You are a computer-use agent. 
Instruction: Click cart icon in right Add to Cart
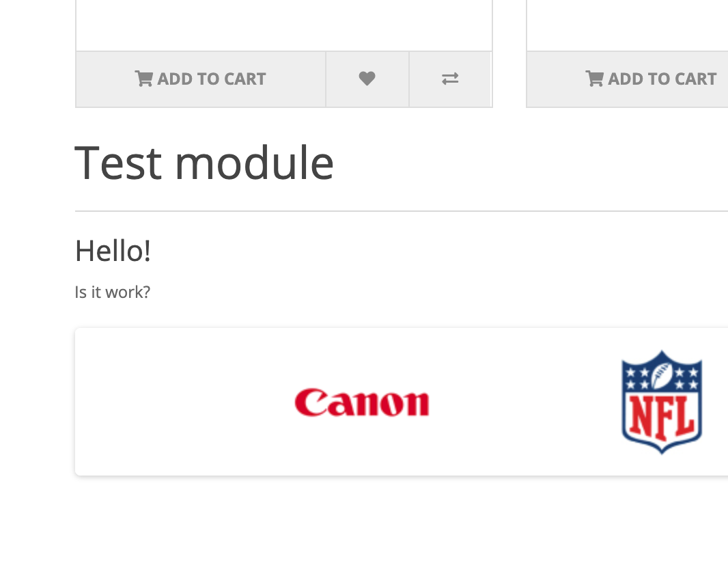point(594,79)
